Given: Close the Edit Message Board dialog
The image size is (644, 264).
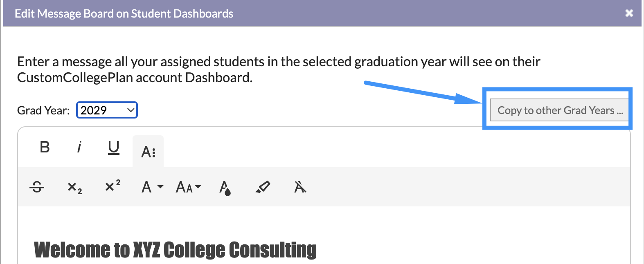Looking at the screenshot, I should pos(629,13).
